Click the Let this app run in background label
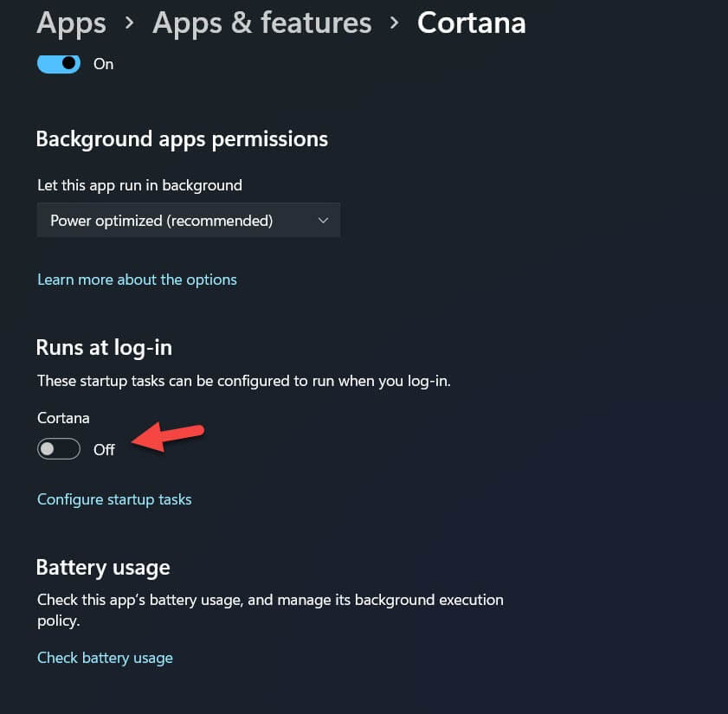The width and height of the screenshot is (728, 714). pos(139,185)
